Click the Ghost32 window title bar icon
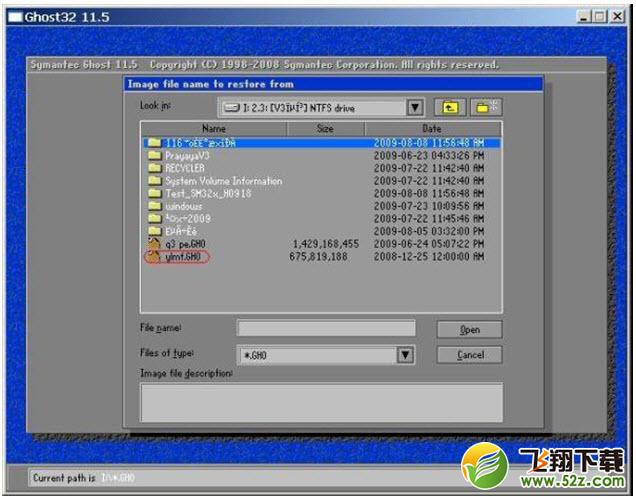636x500 pixels. click(x=15, y=17)
